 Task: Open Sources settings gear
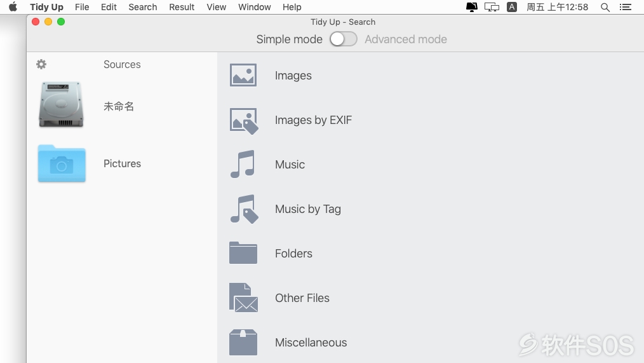(x=41, y=64)
